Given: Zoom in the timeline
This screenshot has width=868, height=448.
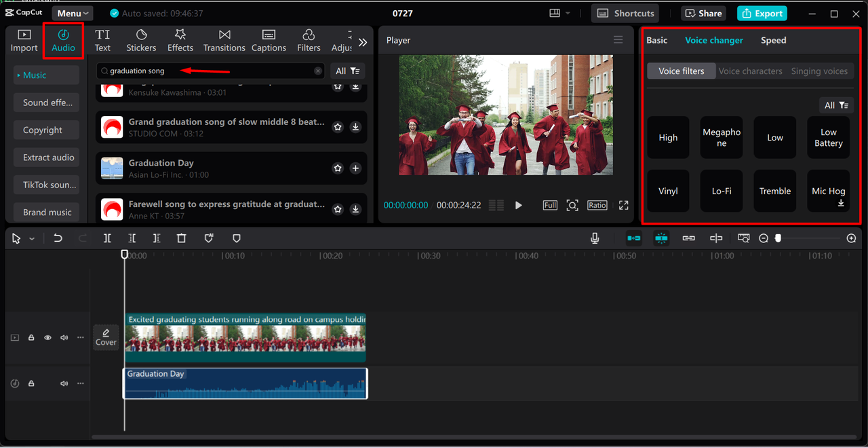Looking at the screenshot, I should [852, 238].
